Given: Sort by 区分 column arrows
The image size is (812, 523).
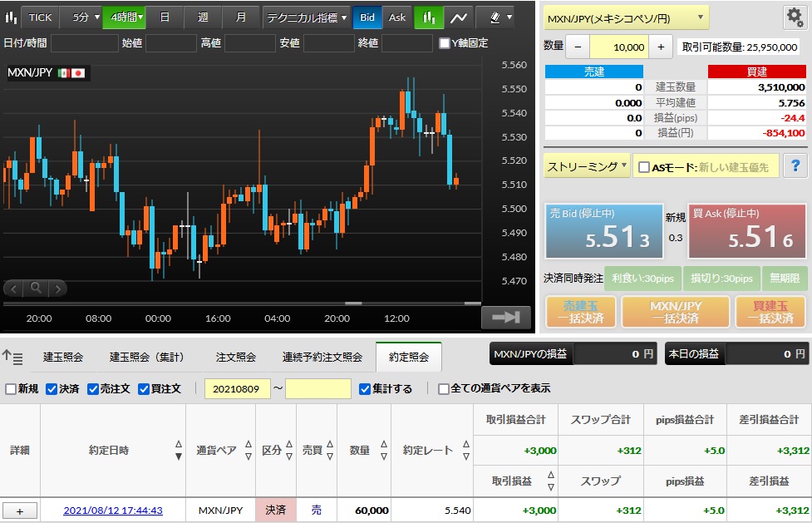Looking at the screenshot, I should point(289,450).
